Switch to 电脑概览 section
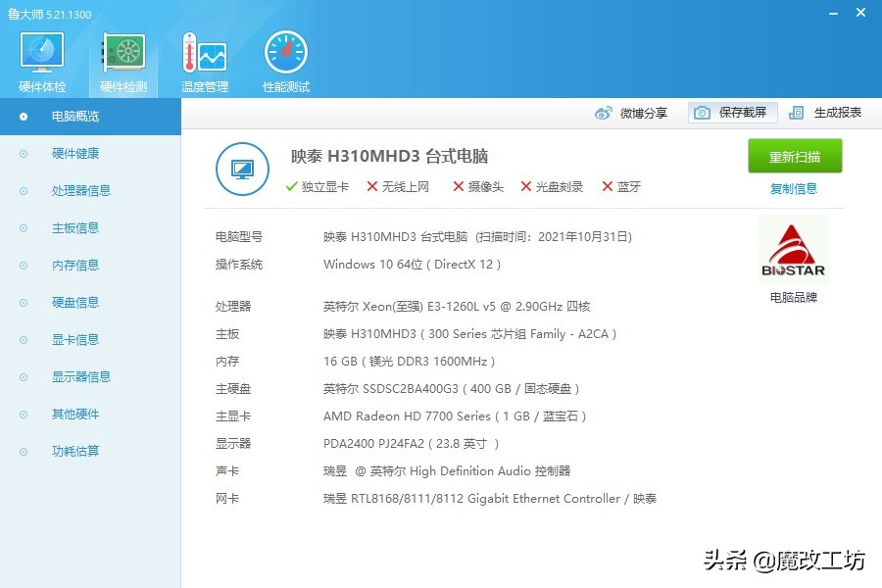Viewport: 882px width, 588px height. pyautogui.click(x=78, y=116)
